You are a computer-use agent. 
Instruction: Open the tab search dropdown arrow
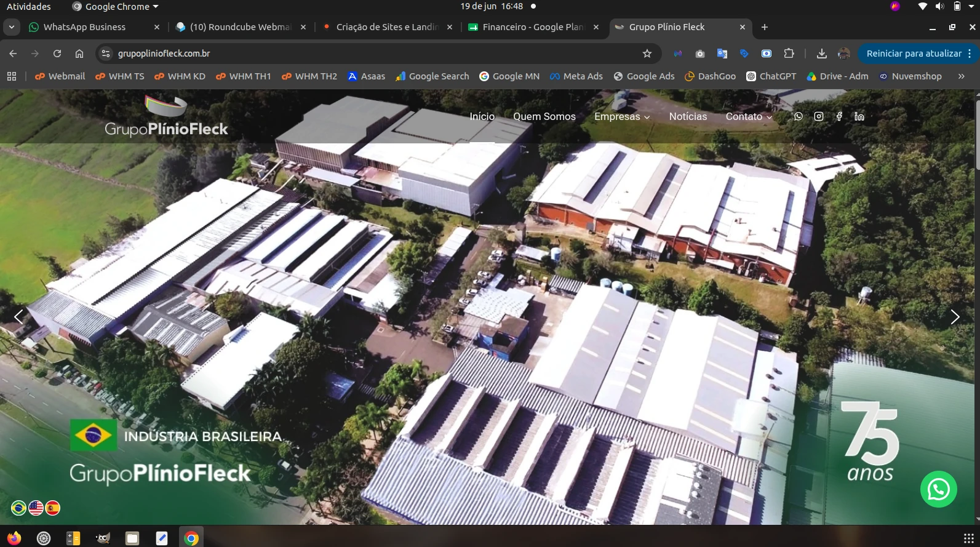coord(12,27)
